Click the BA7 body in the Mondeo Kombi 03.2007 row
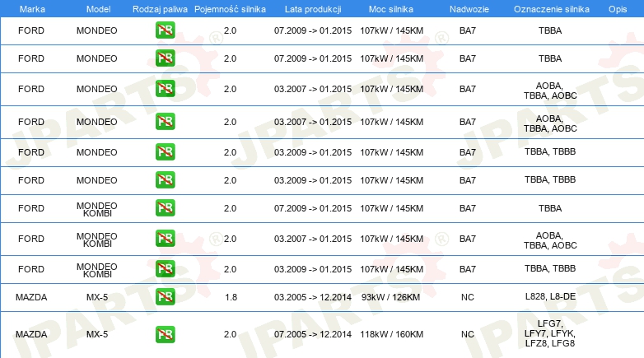644x358 pixels. click(468, 239)
